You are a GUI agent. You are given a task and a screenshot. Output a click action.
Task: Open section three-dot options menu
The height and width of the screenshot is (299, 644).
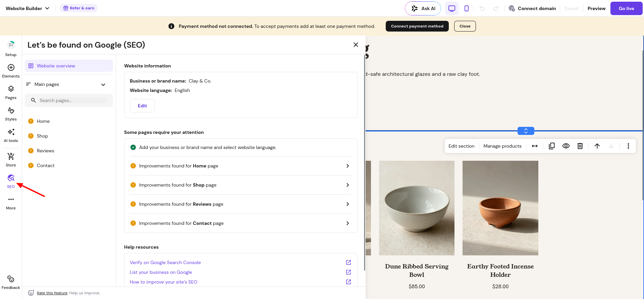pos(628,146)
